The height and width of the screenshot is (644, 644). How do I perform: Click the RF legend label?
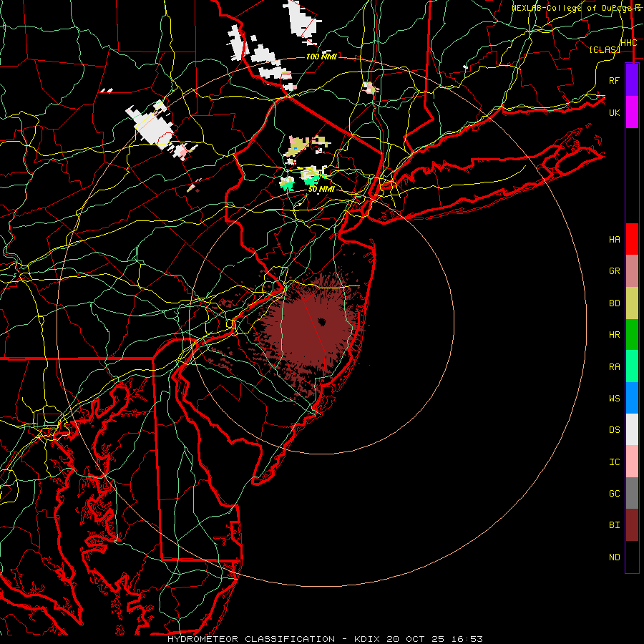tap(614, 80)
